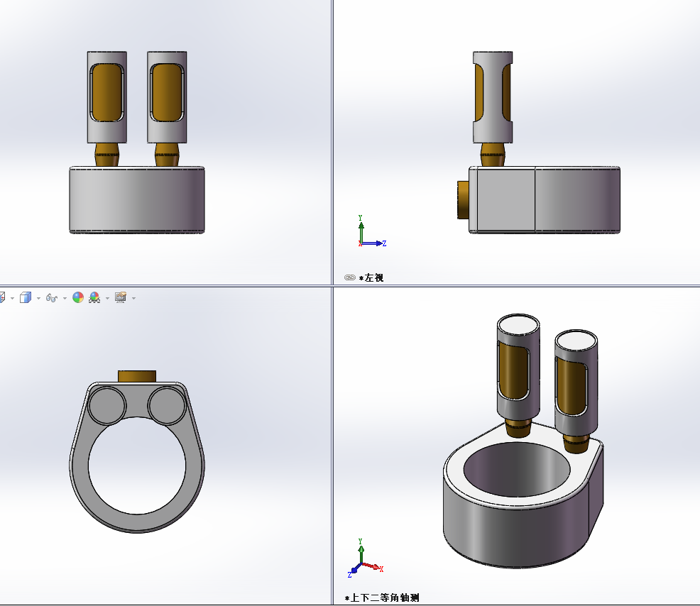Open the Display Style cube icon

click(x=26, y=297)
